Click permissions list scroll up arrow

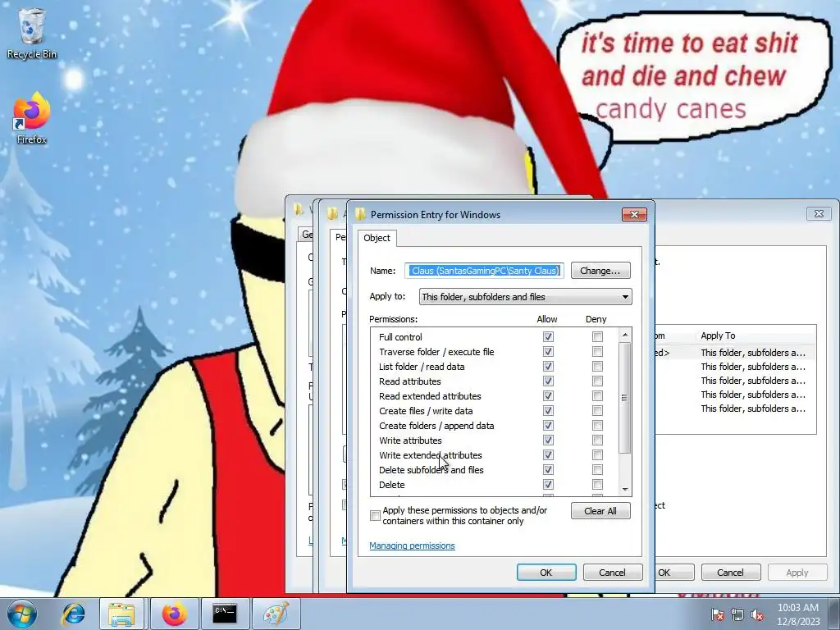(x=624, y=335)
